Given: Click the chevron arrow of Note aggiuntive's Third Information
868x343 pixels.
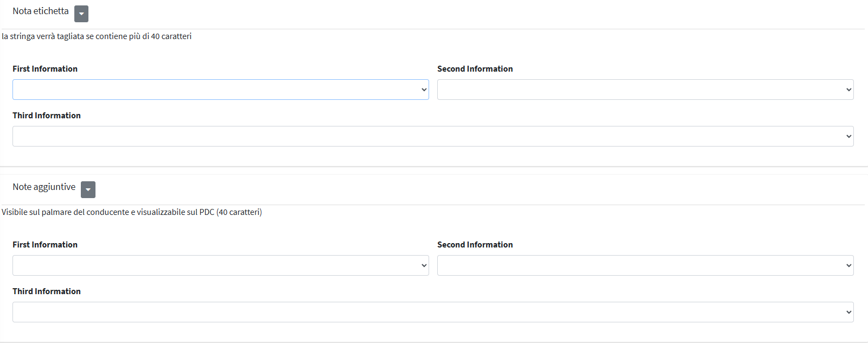Looking at the screenshot, I should [848, 312].
